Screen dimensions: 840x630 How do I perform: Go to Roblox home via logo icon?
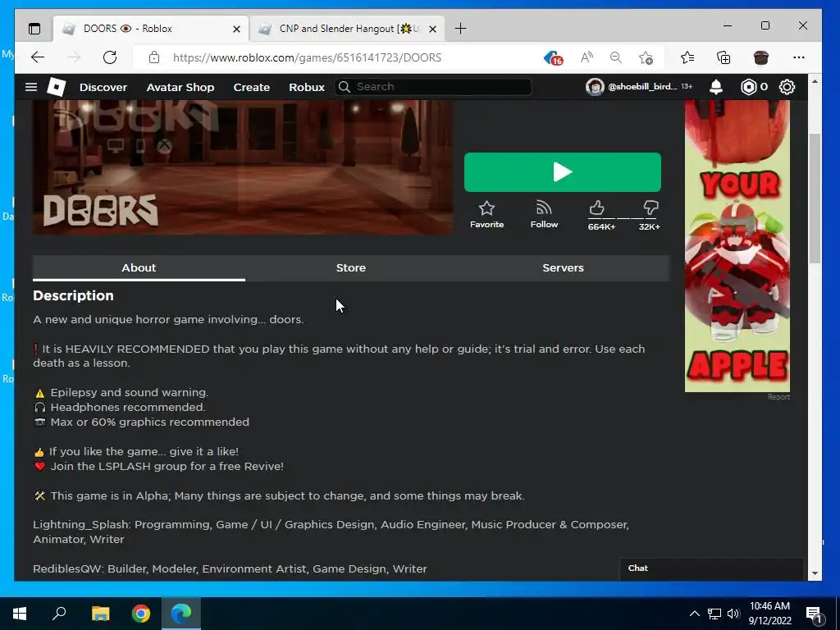pyautogui.click(x=57, y=87)
